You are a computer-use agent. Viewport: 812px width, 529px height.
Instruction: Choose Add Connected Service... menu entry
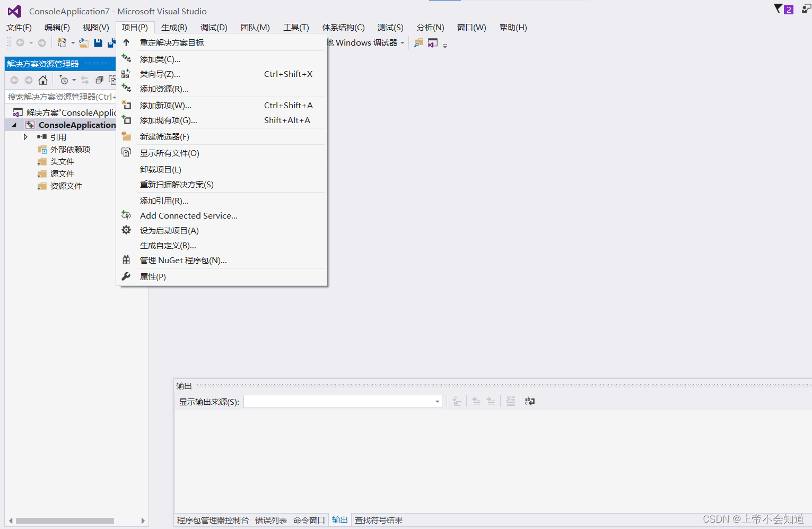coord(222,215)
